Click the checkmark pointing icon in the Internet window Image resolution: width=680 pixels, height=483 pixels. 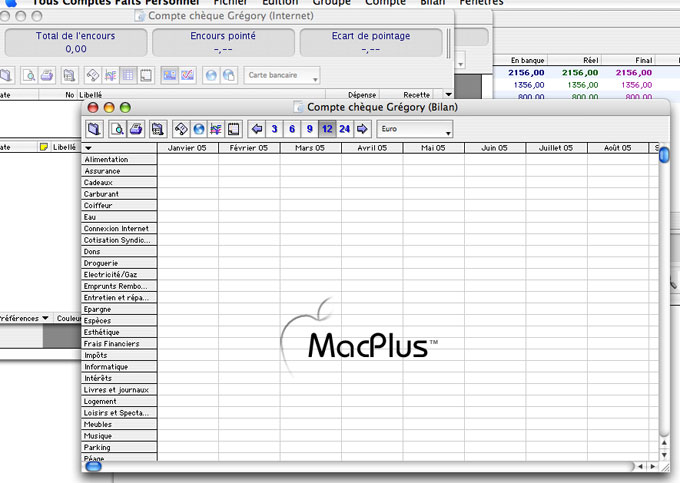pyautogui.click(x=187, y=75)
